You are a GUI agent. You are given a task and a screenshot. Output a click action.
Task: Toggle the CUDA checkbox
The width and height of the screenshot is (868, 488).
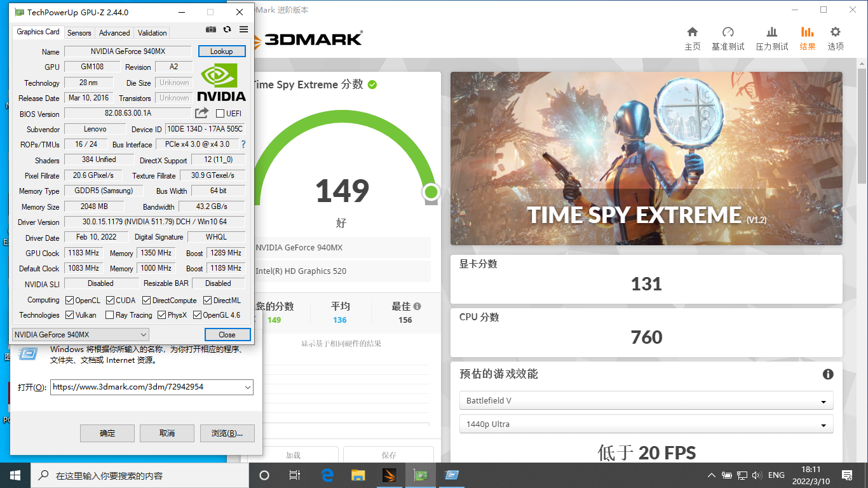(x=110, y=300)
